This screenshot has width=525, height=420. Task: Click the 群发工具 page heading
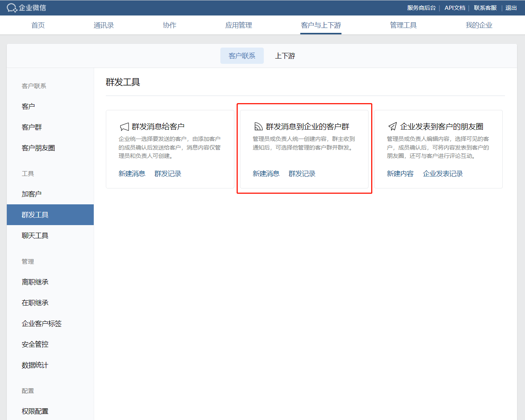123,82
